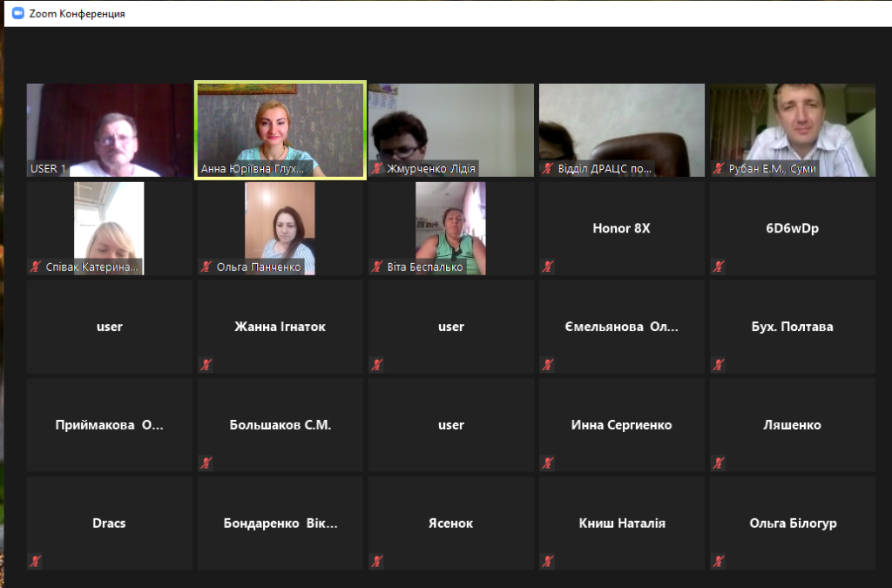
Task: Click muted microphone icon on Honor 8X tile
Action: tap(547, 267)
